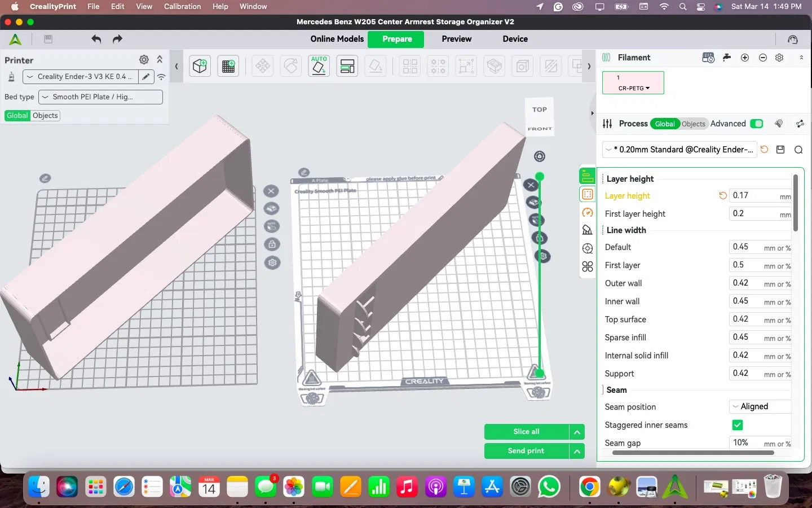Image resolution: width=812 pixels, height=508 pixels.
Task: Click the TOP face of the view cube
Action: point(540,110)
